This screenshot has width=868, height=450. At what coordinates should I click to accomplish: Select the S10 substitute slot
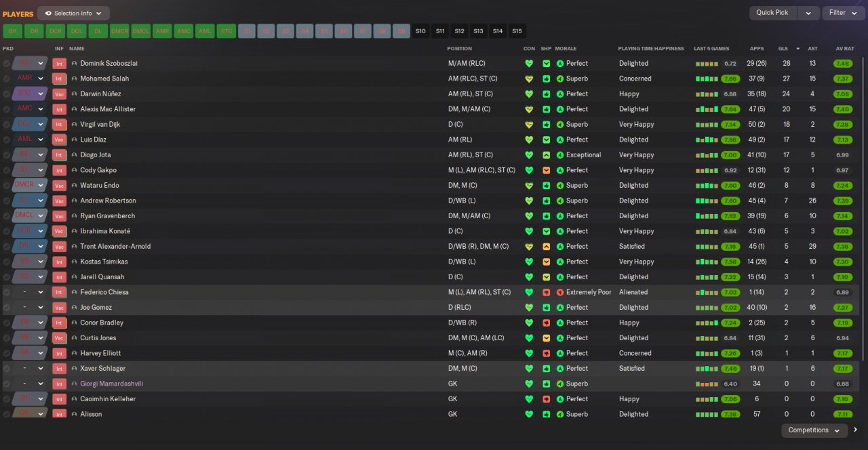(421, 31)
